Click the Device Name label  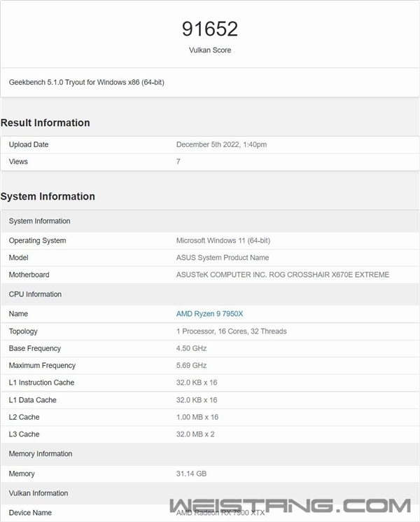pyautogui.click(x=30, y=513)
